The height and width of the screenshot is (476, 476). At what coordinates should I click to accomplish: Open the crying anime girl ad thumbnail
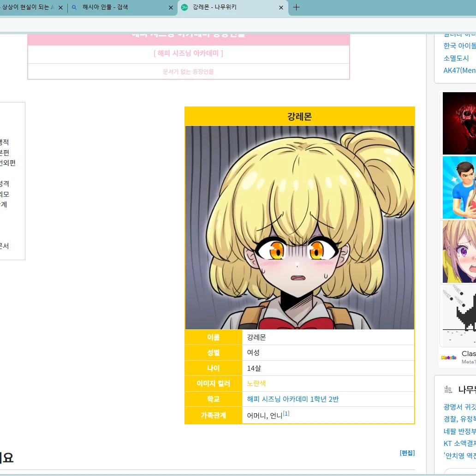459,251
